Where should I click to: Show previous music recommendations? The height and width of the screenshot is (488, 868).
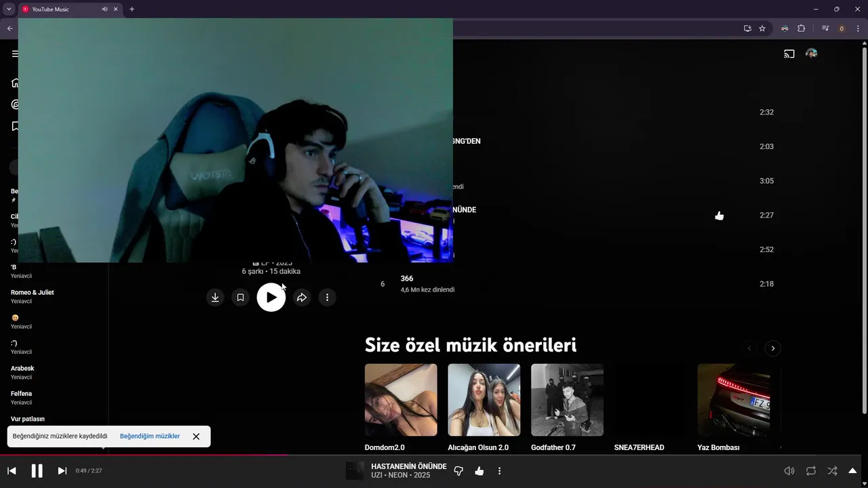(x=749, y=348)
